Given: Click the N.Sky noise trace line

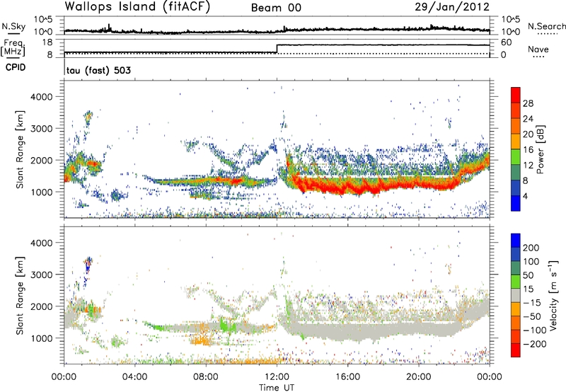Looking at the screenshot, I should (x=277, y=30).
